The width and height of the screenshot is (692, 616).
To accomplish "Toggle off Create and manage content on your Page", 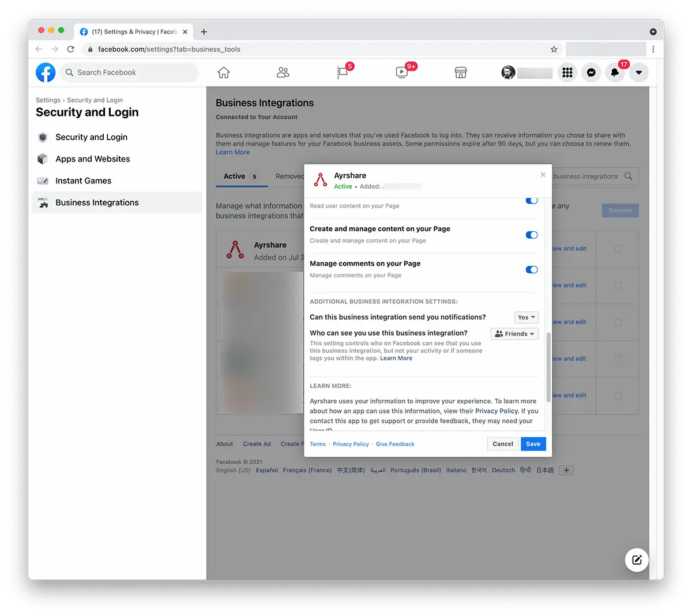I will click(x=532, y=235).
